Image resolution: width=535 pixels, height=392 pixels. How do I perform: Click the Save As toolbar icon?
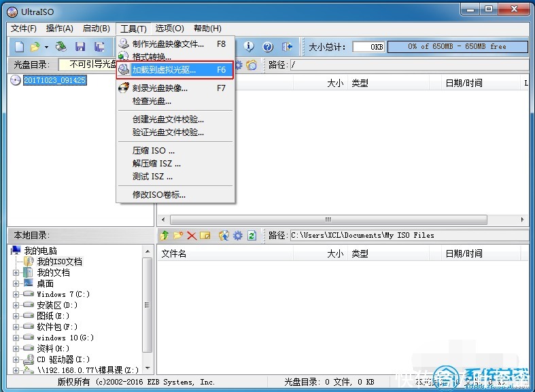99,47
